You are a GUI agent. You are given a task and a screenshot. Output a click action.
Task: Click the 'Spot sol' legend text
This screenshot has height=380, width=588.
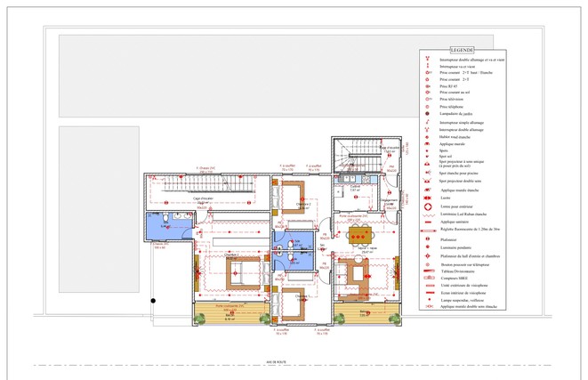click(x=445, y=157)
